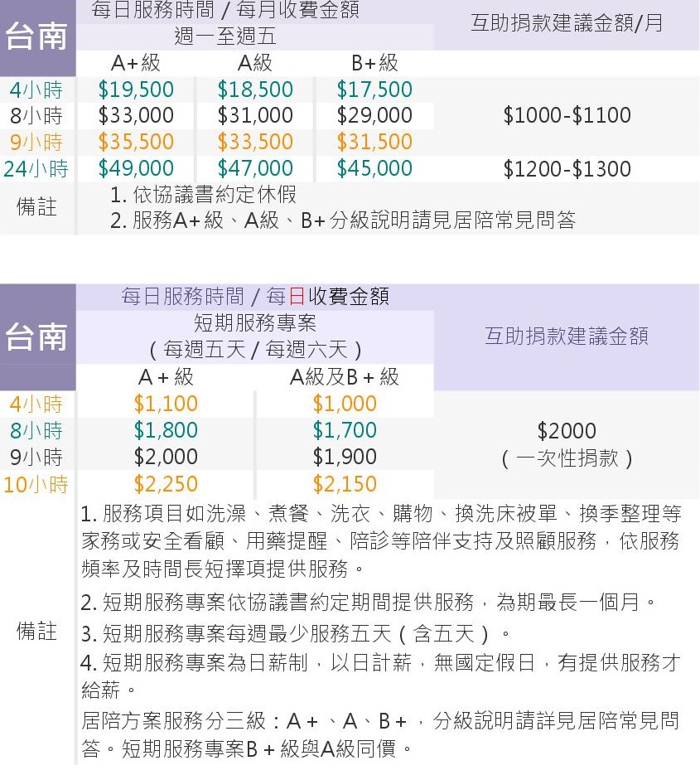
Task: Select the $1200-$1300 donation amount
Action: pyautogui.click(x=567, y=169)
